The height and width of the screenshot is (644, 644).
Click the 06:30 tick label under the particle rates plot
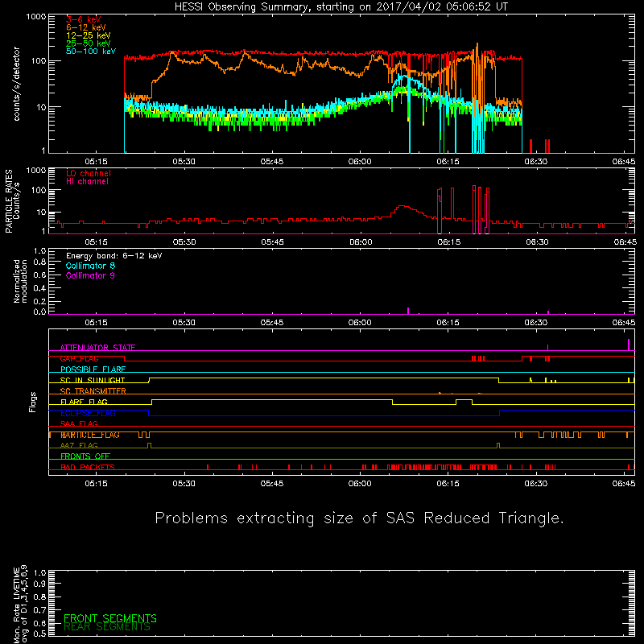pos(537,242)
